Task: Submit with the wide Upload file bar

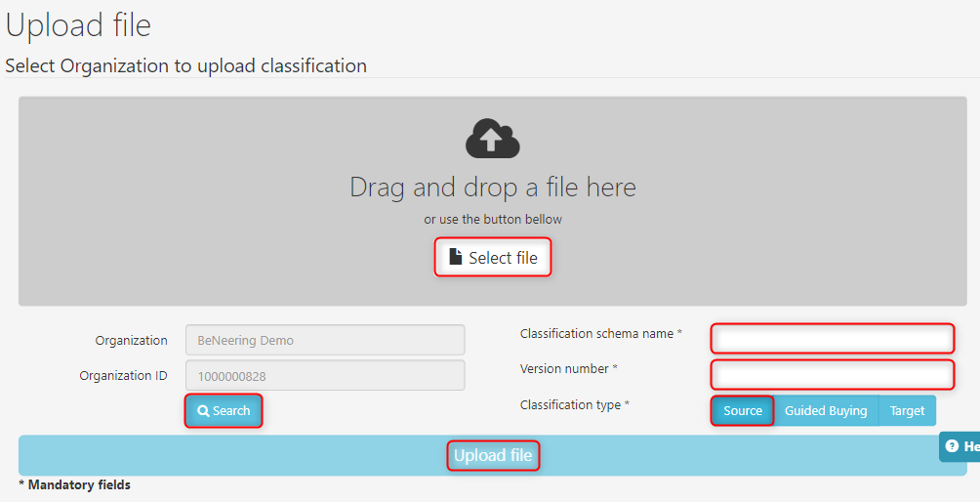Action: [x=493, y=455]
